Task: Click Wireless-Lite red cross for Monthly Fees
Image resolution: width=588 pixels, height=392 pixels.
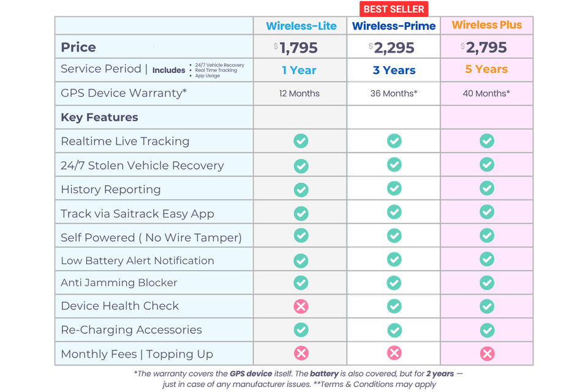Action: click(x=301, y=353)
